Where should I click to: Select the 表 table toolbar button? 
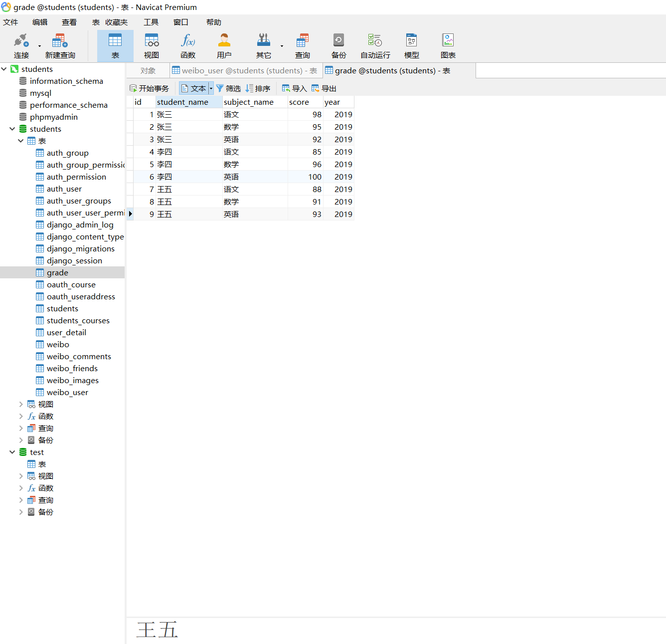115,46
